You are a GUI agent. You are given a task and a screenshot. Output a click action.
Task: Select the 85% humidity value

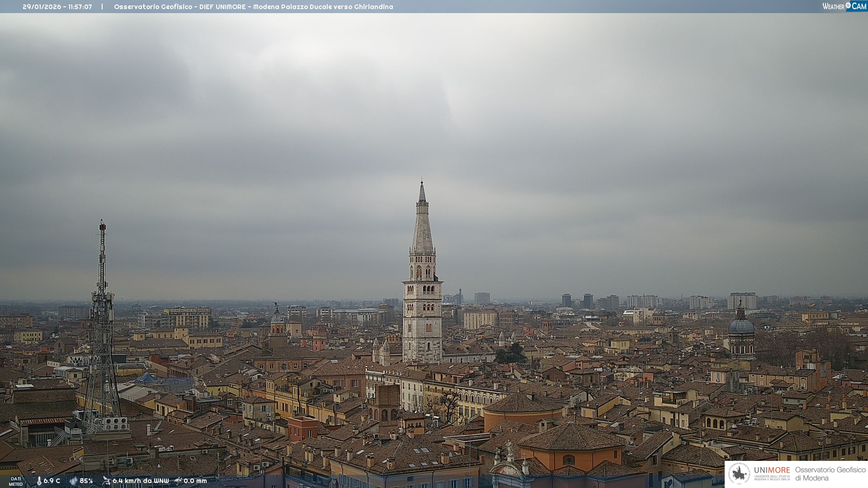[86, 481]
